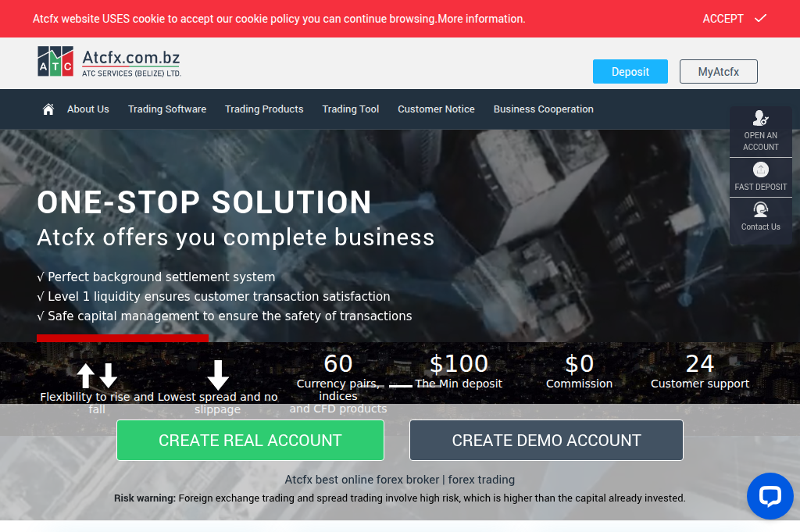Click the home icon in navigation bar
The image size is (800, 532).
[x=48, y=109]
